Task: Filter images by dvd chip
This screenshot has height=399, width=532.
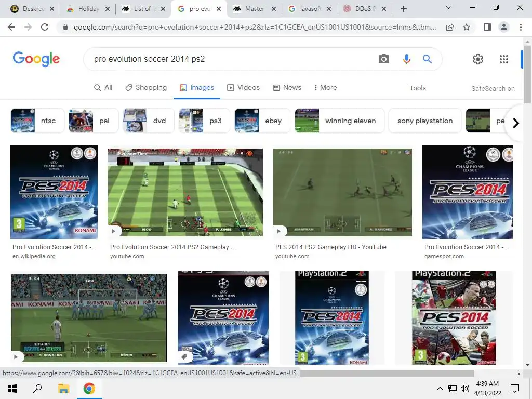Action: pos(149,121)
